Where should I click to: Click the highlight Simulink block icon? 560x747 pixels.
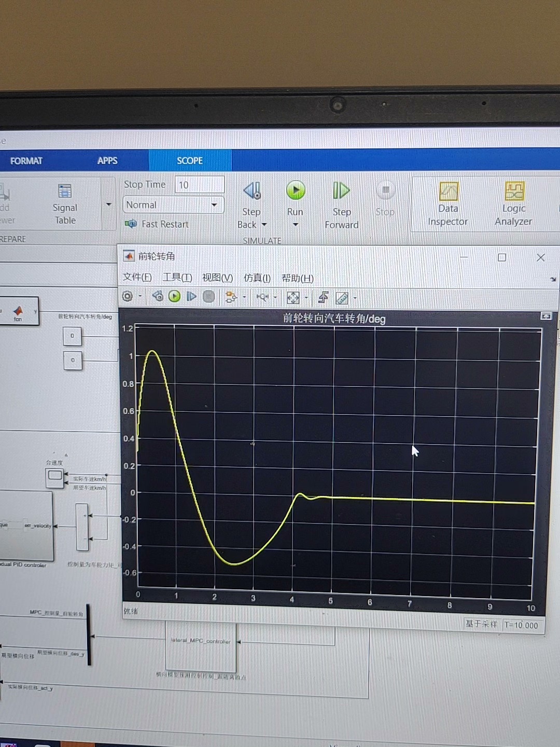point(231,297)
